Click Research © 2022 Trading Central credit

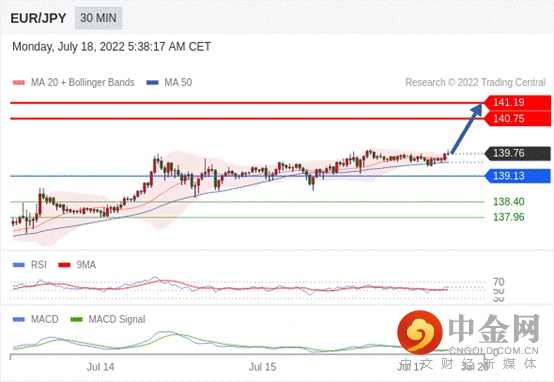475,82
